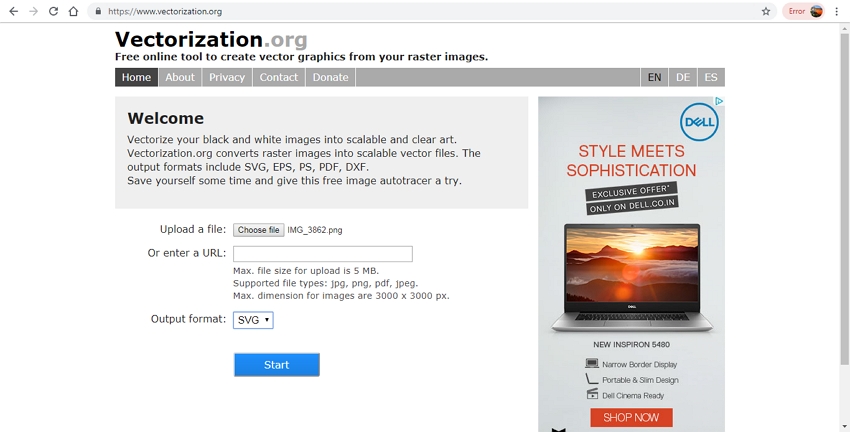
Task: Click the Dell logo in advertisement
Action: (x=699, y=123)
